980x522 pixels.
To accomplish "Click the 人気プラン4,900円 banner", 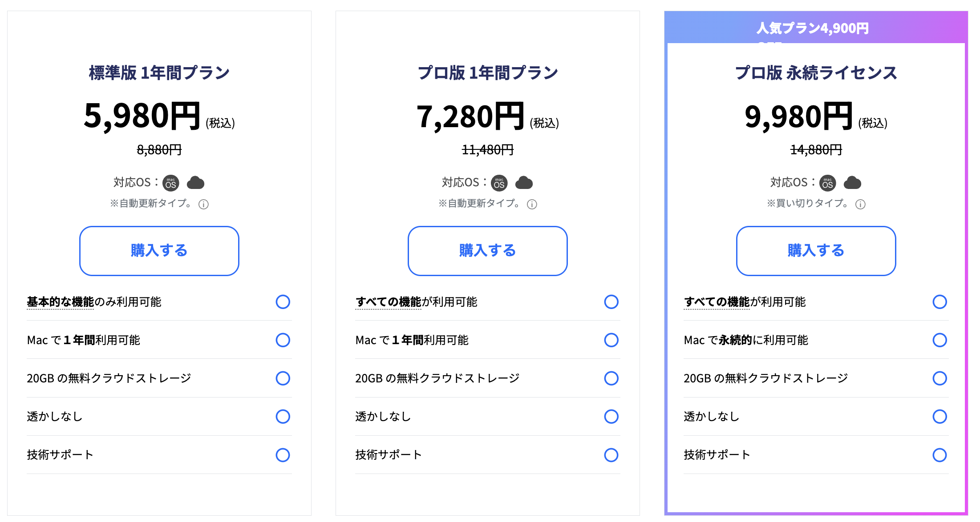I will coord(813,28).
